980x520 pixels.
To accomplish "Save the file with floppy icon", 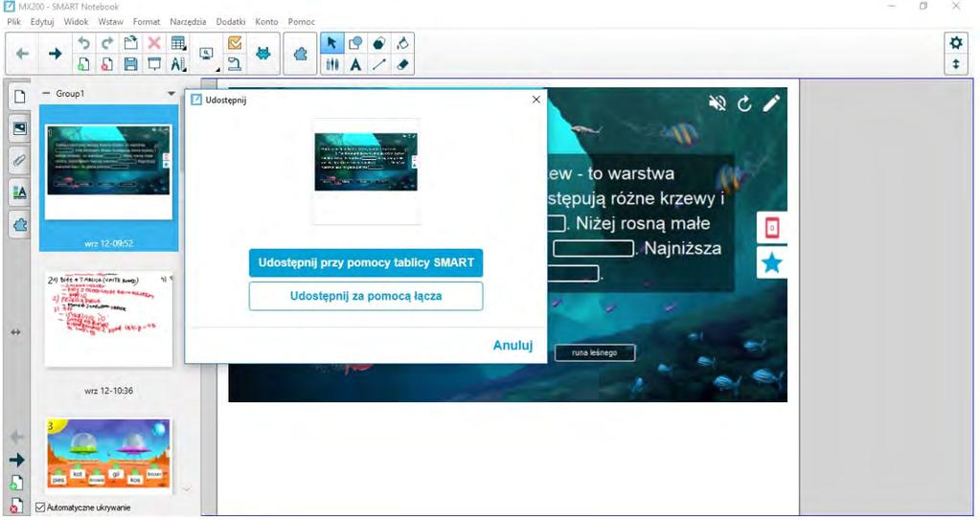I will (x=130, y=64).
